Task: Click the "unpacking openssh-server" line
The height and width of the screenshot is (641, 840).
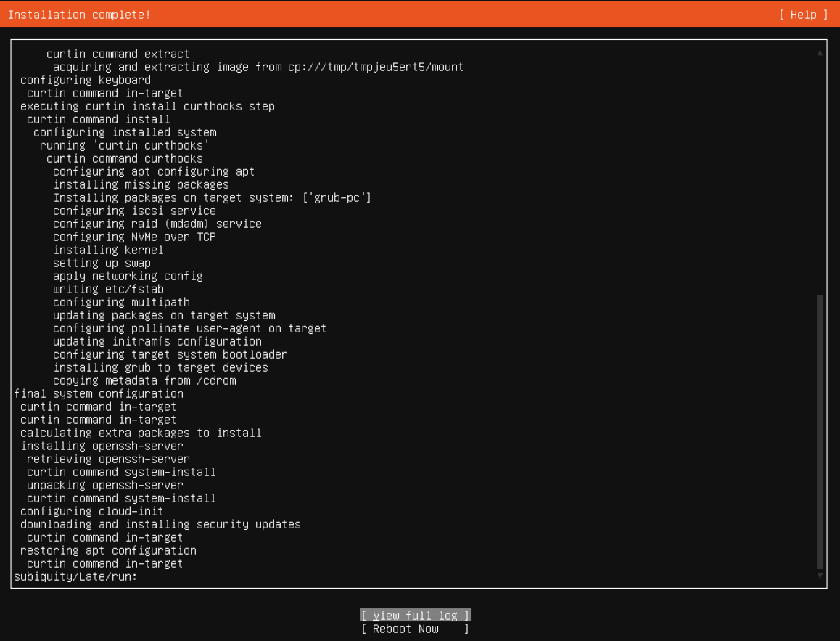Action: 105,485
